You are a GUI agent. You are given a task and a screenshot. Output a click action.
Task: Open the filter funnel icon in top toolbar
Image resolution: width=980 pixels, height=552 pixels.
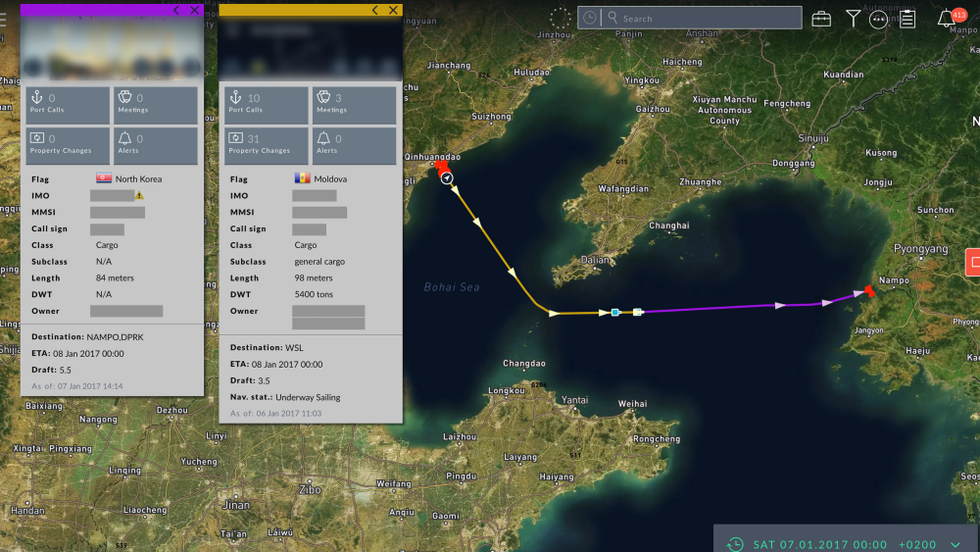point(853,19)
